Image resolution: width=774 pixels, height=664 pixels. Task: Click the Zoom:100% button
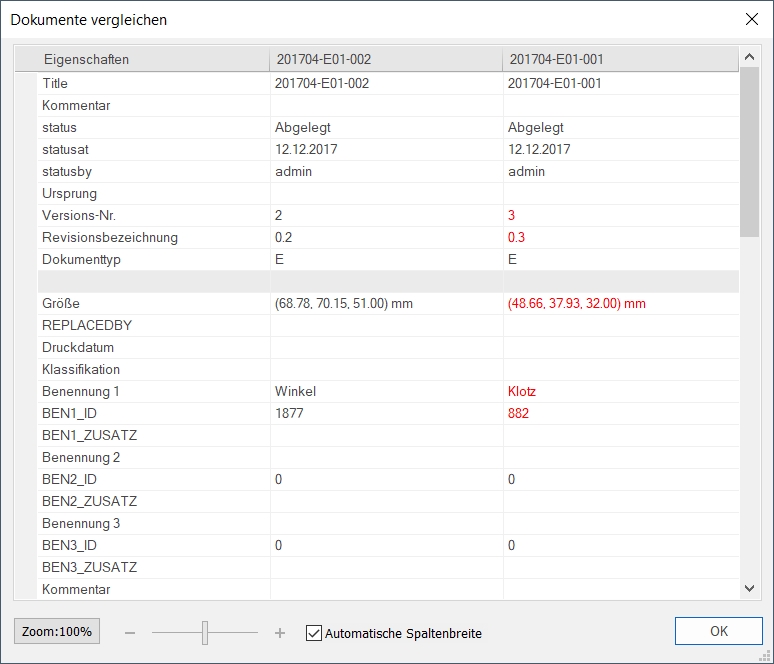pos(57,632)
